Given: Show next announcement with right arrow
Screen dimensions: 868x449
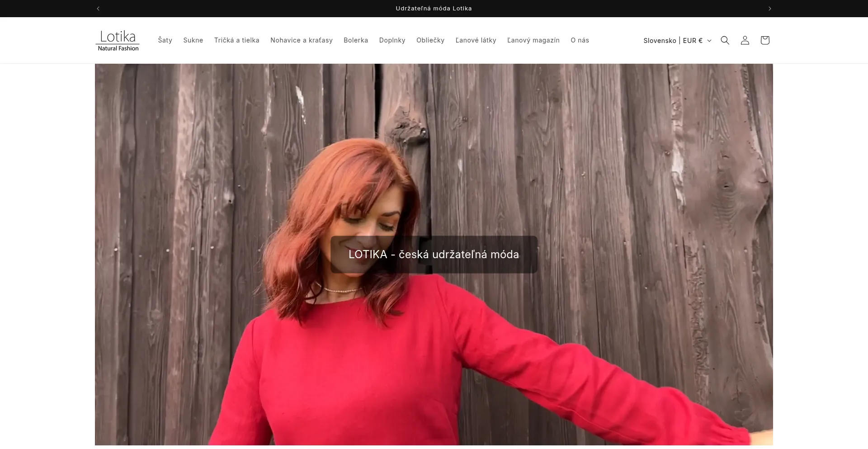Looking at the screenshot, I should pyautogui.click(x=769, y=9).
